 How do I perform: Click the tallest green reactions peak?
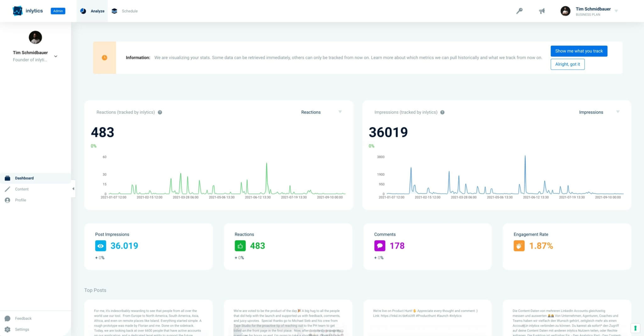(267, 164)
